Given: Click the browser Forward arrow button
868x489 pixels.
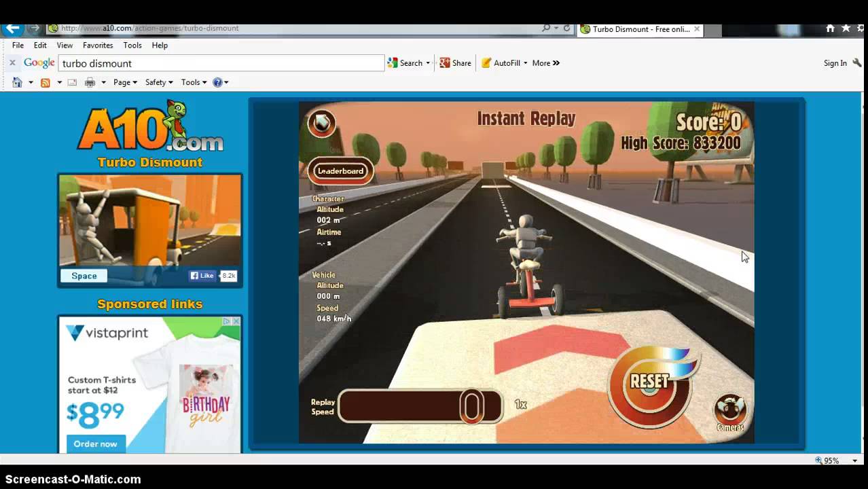Looking at the screenshot, I should click(x=34, y=29).
